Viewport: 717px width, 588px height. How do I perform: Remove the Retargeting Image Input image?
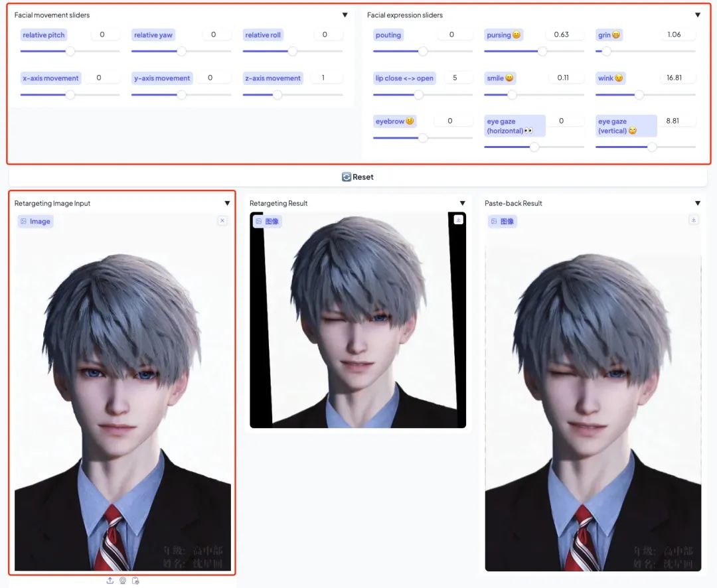[222, 221]
